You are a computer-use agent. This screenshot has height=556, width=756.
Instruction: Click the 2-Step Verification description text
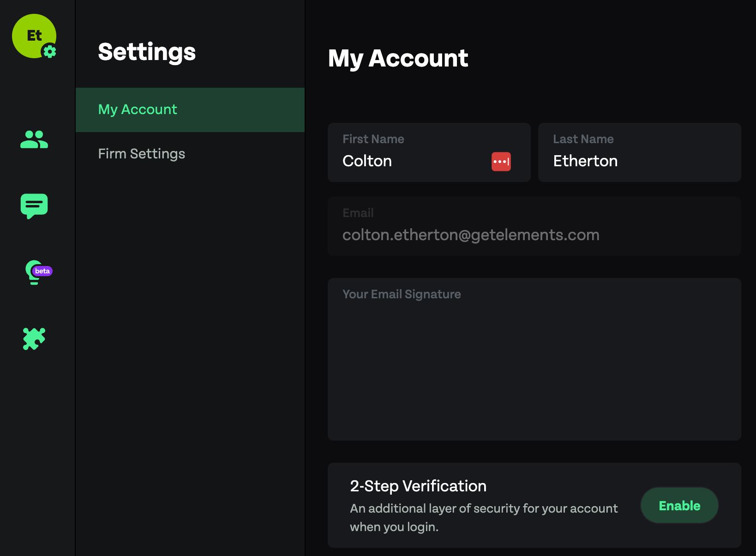(483, 517)
